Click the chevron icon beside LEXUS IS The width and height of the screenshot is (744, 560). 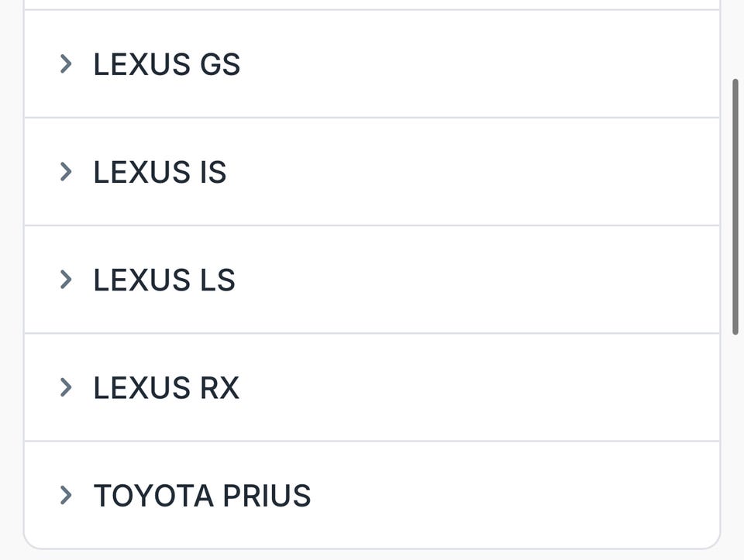[66, 171]
